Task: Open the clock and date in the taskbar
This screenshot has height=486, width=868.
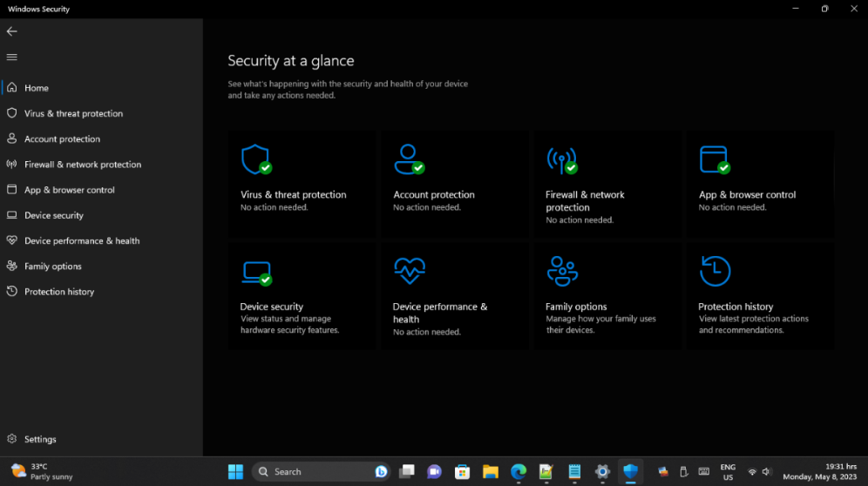Action: (820, 471)
